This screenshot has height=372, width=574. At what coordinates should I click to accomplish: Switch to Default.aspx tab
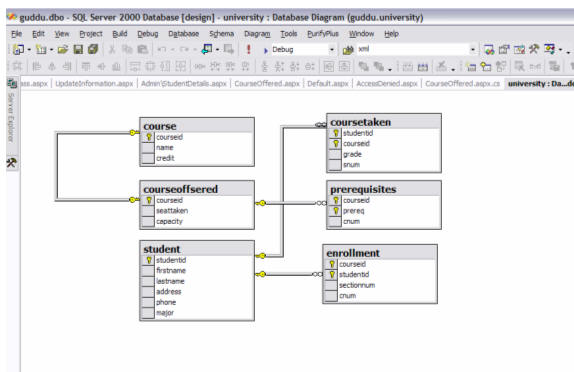coord(328,83)
